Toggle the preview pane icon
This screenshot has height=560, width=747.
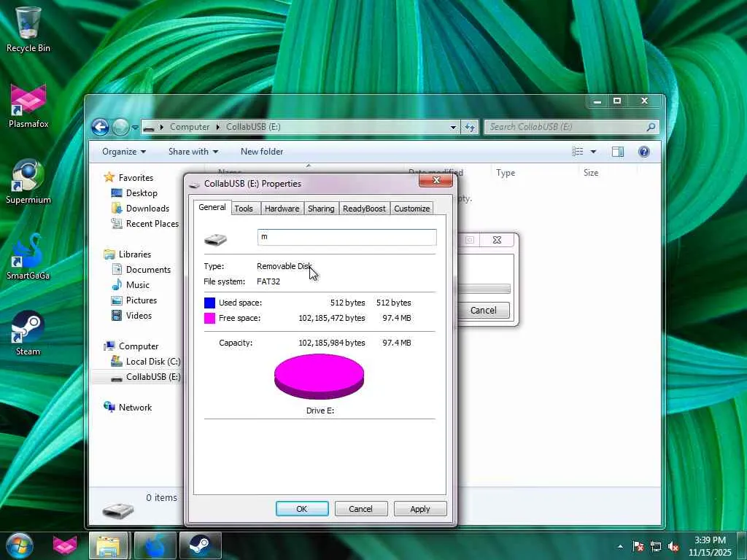618,152
